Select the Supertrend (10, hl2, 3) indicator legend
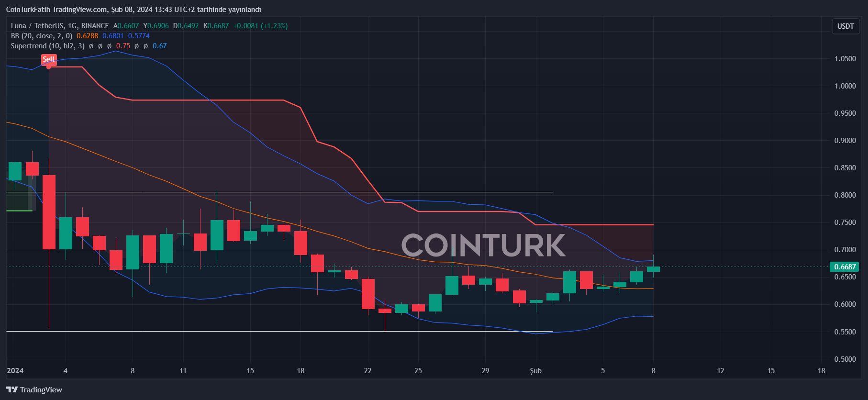Image resolution: width=868 pixels, height=400 pixels. point(48,46)
